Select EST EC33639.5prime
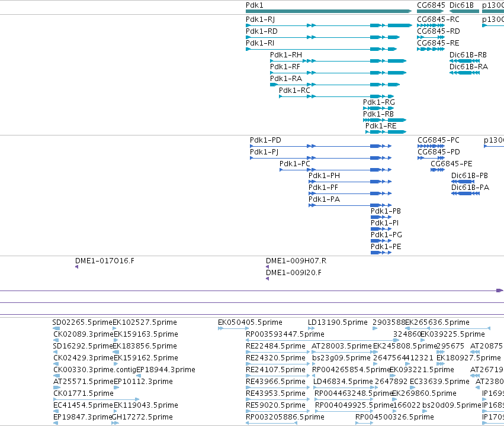Viewport: 504px width, 426px height. click(412, 388)
